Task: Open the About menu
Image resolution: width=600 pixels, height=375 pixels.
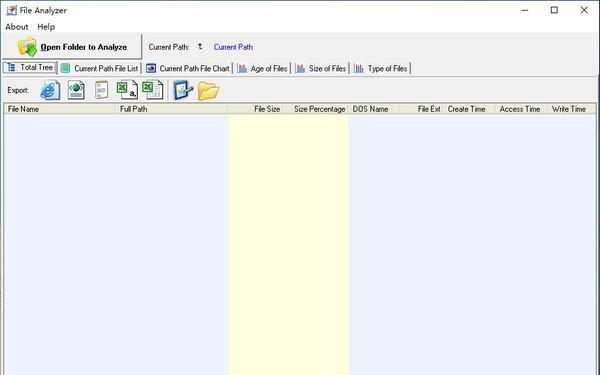Action: pyautogui.click(x=17, y=27)
